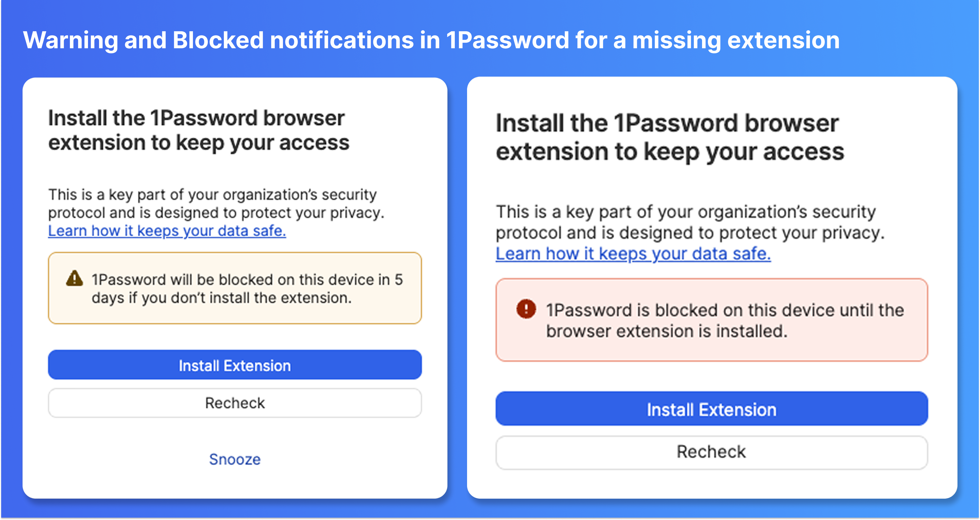Click the yellow warning triangle icon
Screen dimensions: 980x520
(74, 279)
